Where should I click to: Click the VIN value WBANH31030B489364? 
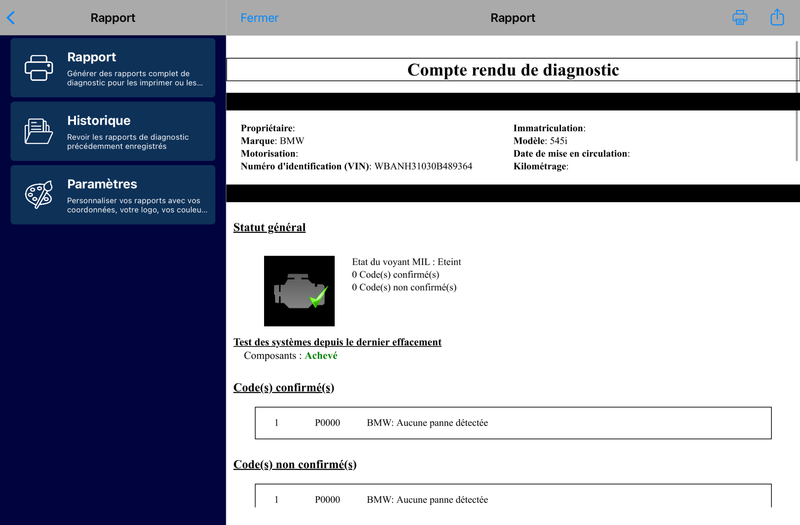pos(423,166)
